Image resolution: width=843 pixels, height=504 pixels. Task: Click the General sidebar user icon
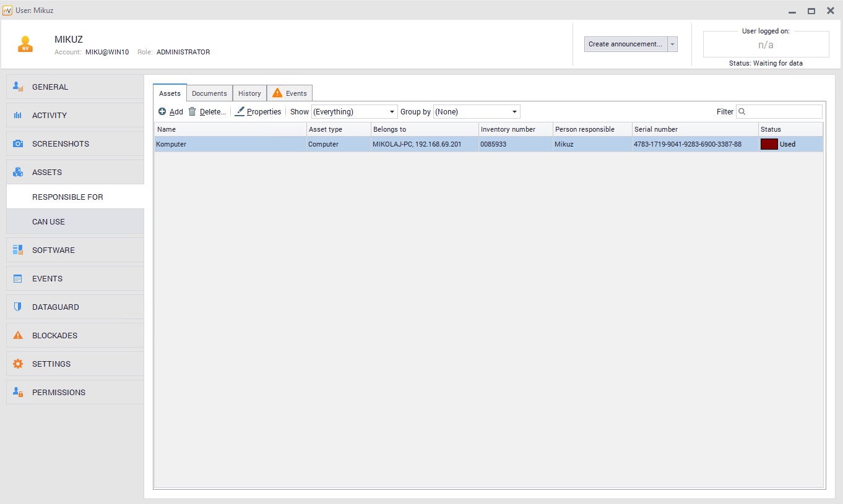[18, 87]
